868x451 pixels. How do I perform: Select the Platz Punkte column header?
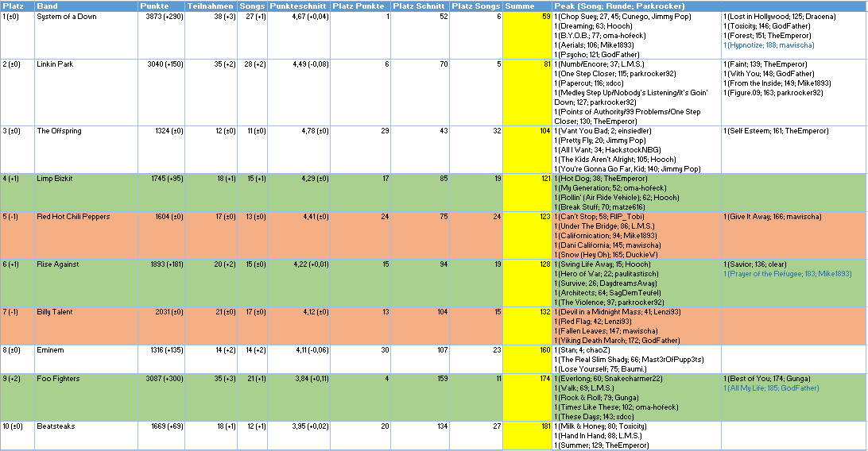(x=360, y=6)
